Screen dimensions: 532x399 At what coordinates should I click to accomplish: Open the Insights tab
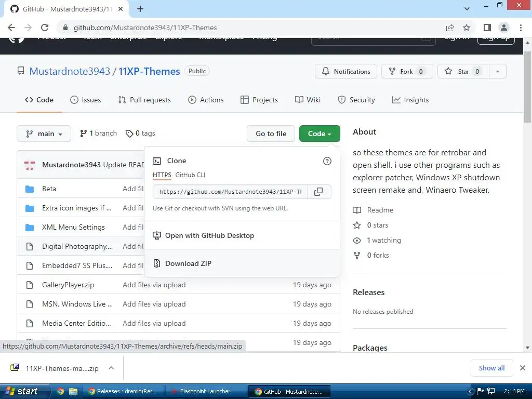coord(410,100)
